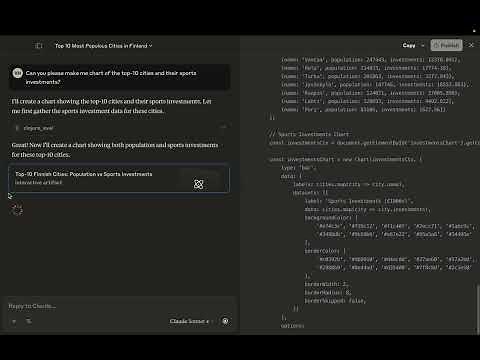
Task: Click the backgroundColor code line
Action: (x=331, y=218)
